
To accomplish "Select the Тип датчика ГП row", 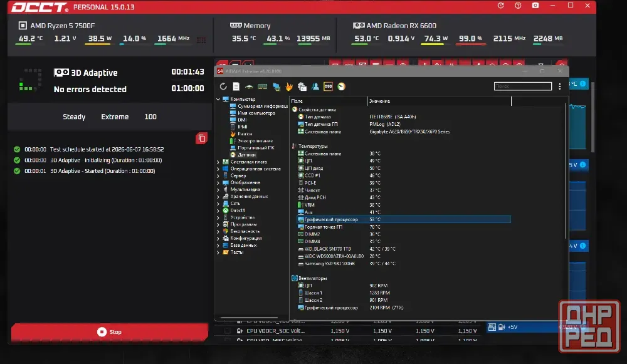I will [403, 124].
